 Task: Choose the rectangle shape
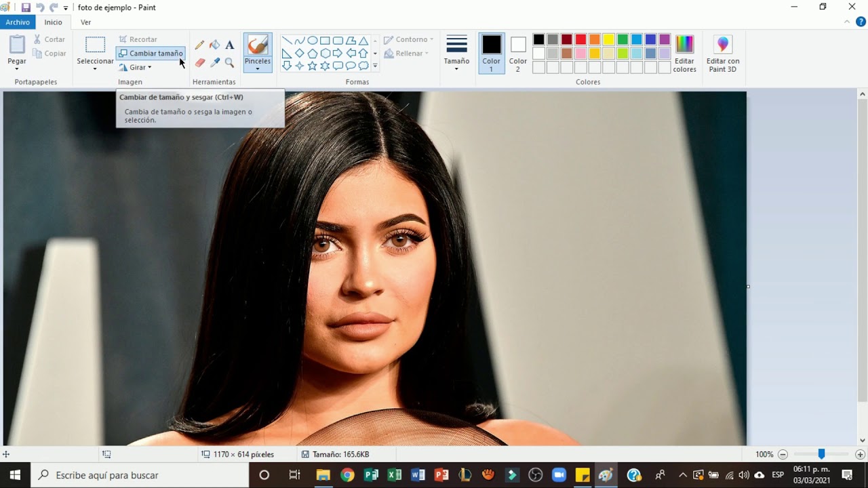click(x=325, y=41)
